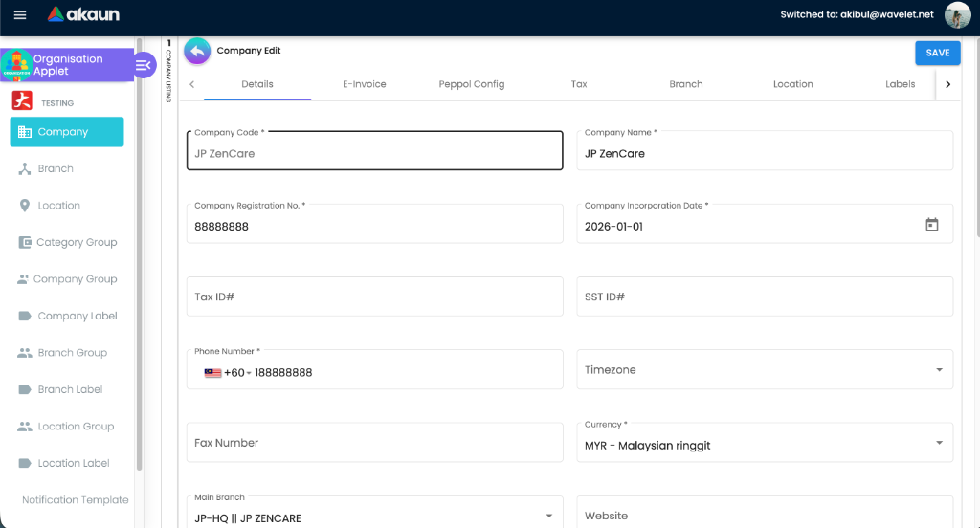Open the Tax tab
The height and width of the screenshot is (528, 980).
pyautogui.click(x=579, y=84)
